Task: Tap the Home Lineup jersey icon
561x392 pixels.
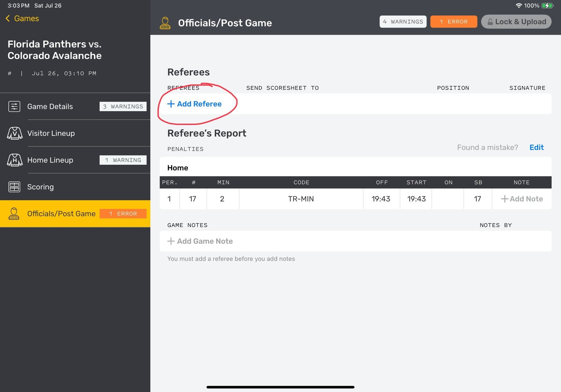Action: tap(15, 160)
